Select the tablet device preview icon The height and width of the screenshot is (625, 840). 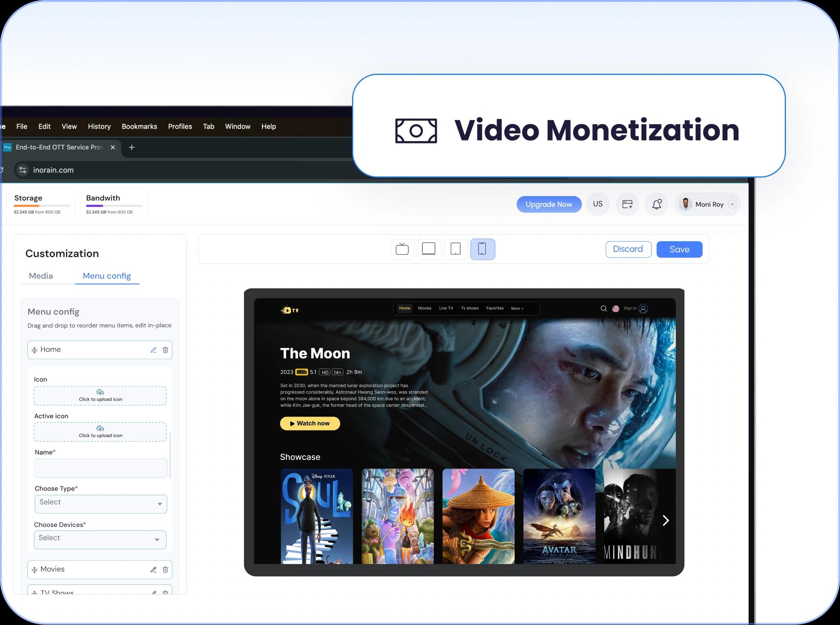pos(456,249)
